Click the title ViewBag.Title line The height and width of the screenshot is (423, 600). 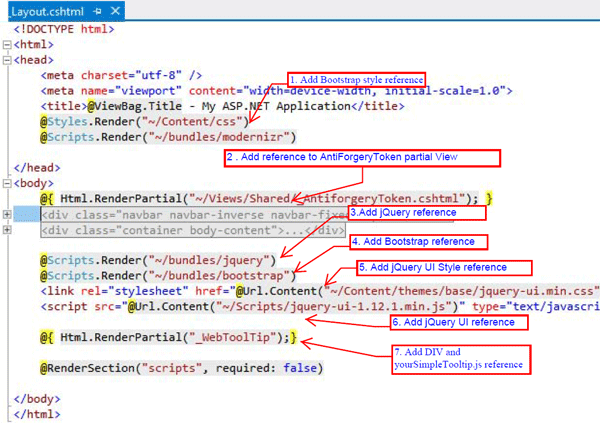[x=222, y=106]
